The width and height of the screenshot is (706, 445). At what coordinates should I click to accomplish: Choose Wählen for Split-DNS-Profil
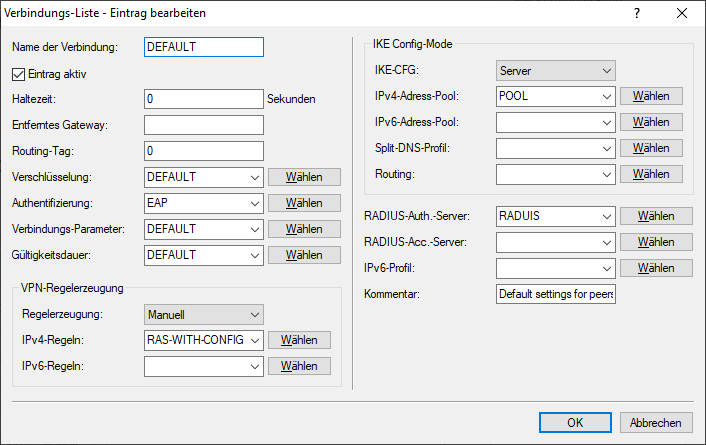tap(652, 148)
